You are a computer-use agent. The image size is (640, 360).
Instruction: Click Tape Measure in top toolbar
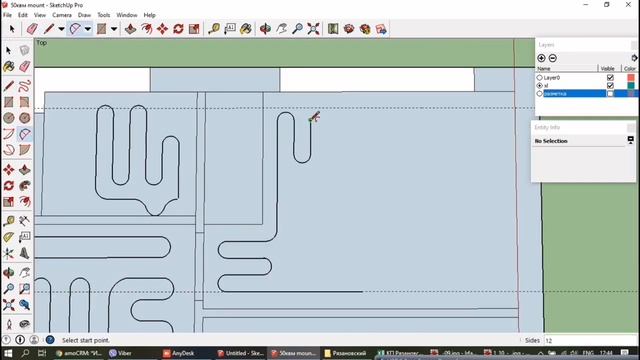214,29
